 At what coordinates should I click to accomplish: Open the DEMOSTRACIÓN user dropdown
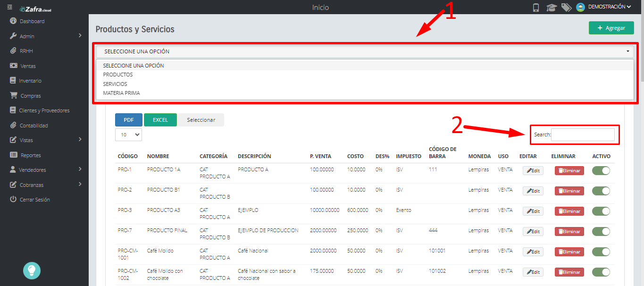(x=610, y=7)
